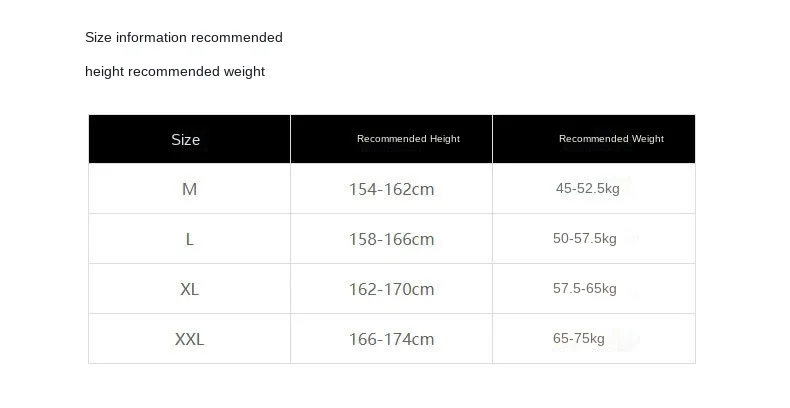Click the word "weight" ending the second line

tap(245, 71)
